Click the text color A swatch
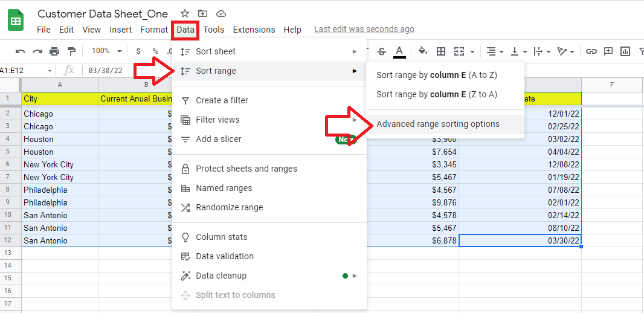Screen dimensions: 644x313 pyautogui.click(x=399, y=51)
